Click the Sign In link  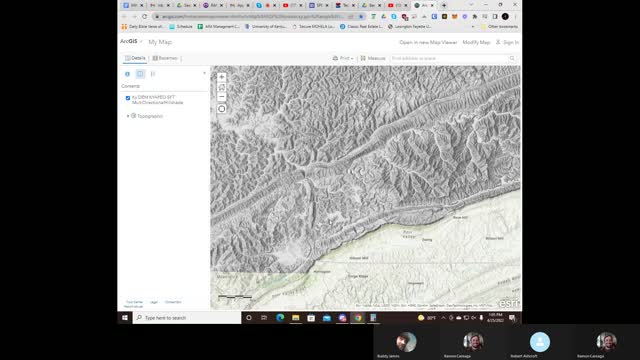[507, 42]
